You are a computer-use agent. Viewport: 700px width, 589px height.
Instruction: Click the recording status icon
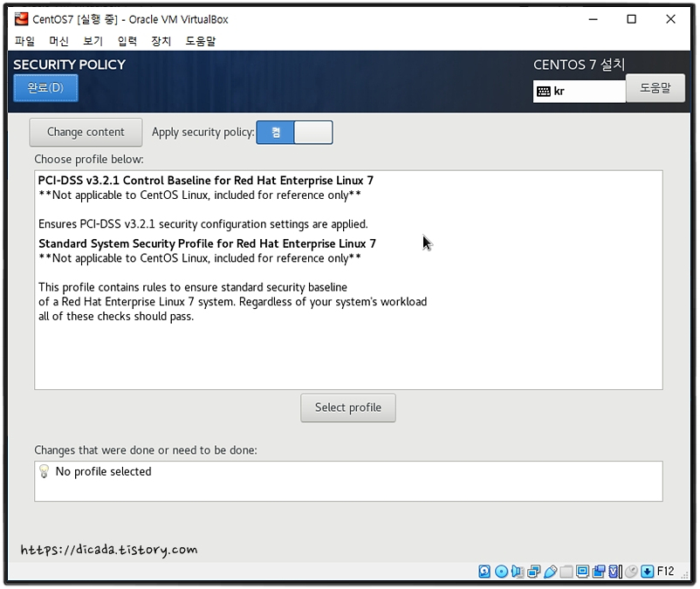point(599,572)
